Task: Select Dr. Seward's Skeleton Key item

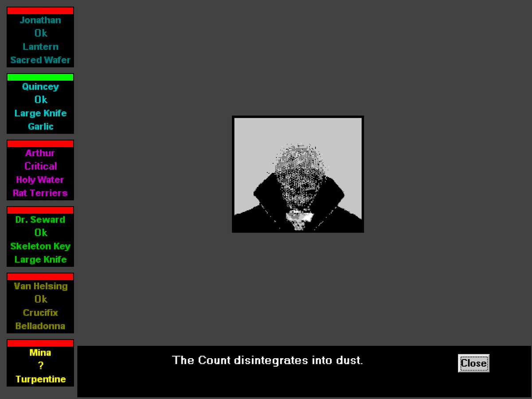Action: (40, 246)
